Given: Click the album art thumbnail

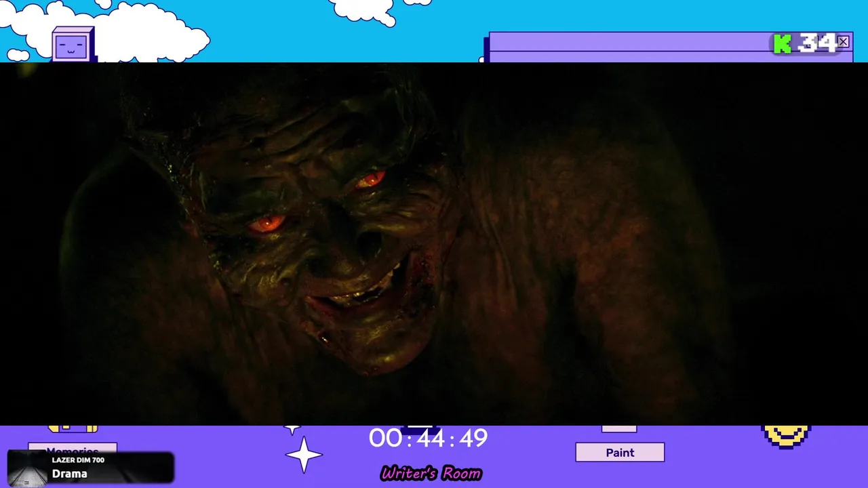Looking at the screenshot, I should tap(28, 468).
